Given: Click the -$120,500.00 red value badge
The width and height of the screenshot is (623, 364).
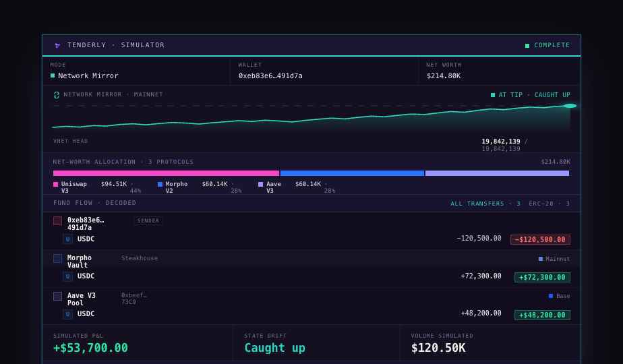Looking at the screenshot, I should 540,239.
